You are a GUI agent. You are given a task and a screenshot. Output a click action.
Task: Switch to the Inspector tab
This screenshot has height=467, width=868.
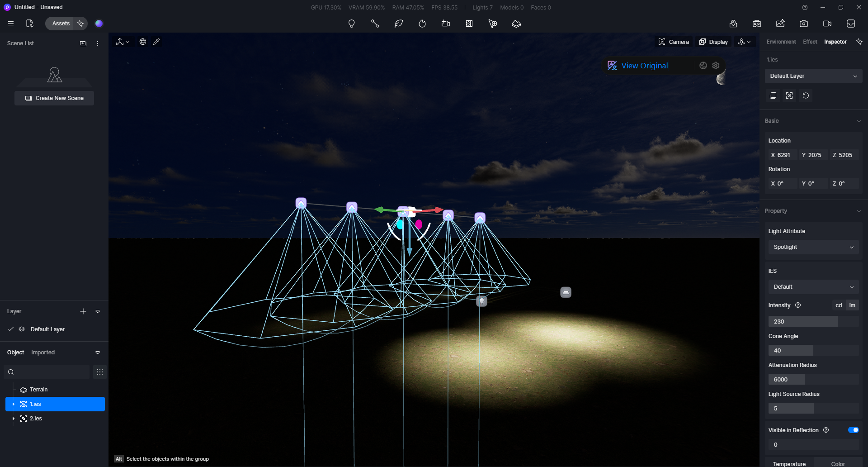coord(835,42)
